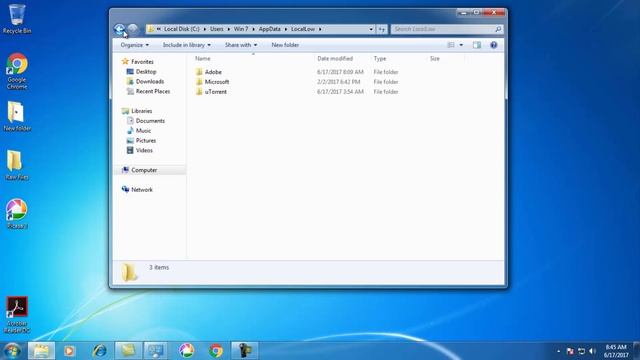The width and height of the screenshot is (640, 360).
Task: Show hidden tray icons arrow
Action: point(558,351)
